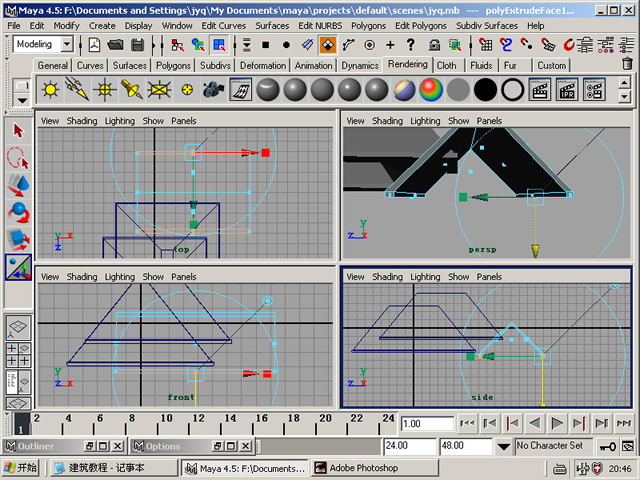Open persp viewport View menu
The width and height of the screenshot is (640, 480).
(x=355, y=121)
